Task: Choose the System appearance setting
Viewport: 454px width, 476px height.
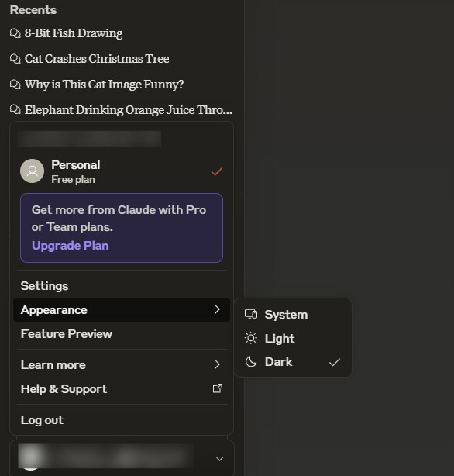Action: pyautogui.click(x=293, y=315)
